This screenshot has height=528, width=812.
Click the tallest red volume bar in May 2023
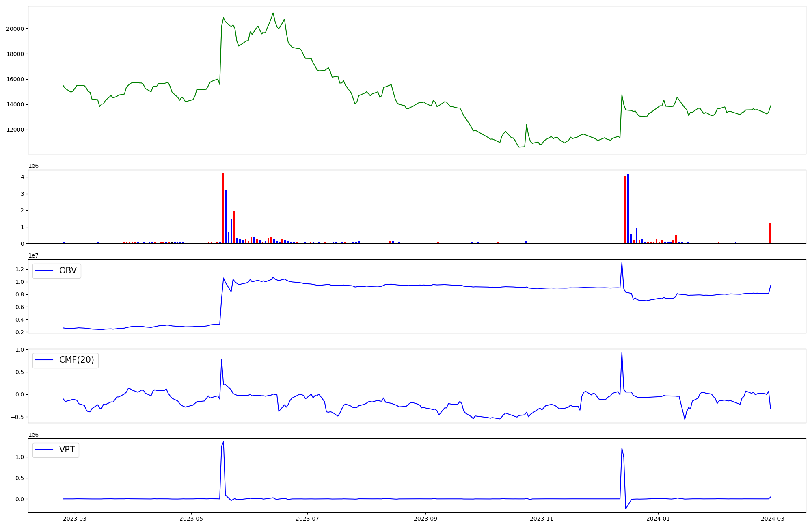coord(223,208)
